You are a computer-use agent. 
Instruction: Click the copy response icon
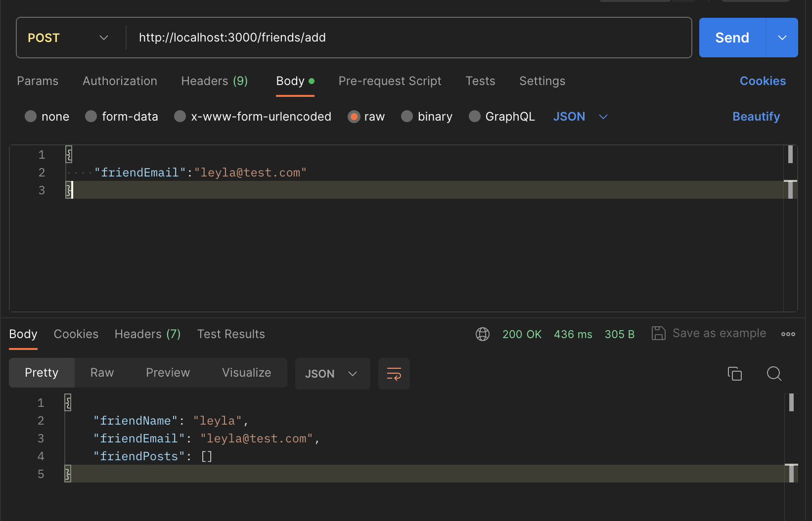pos(735,374)
